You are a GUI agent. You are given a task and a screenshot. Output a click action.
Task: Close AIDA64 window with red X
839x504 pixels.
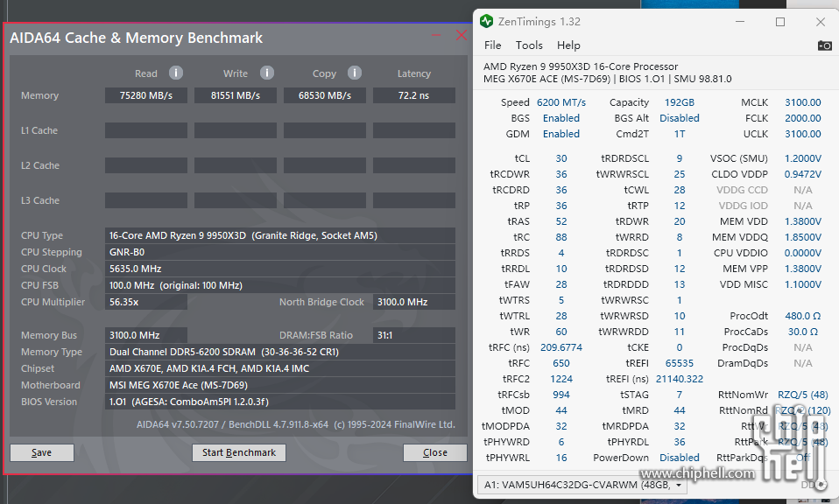(461, 35)
